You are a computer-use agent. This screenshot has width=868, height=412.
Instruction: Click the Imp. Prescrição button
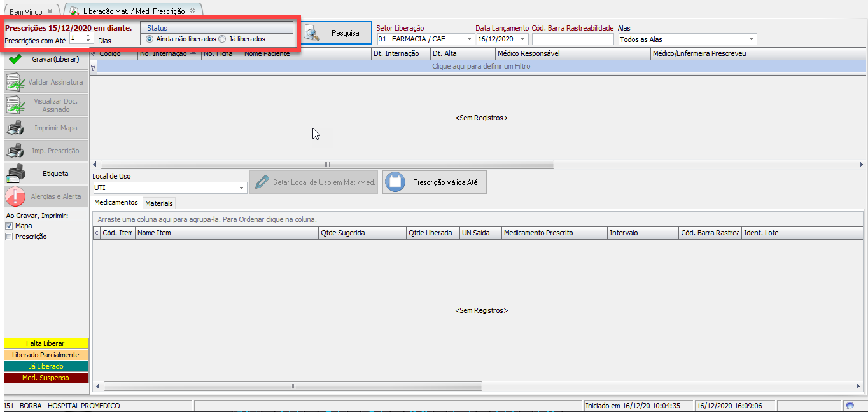click(46, 151)
